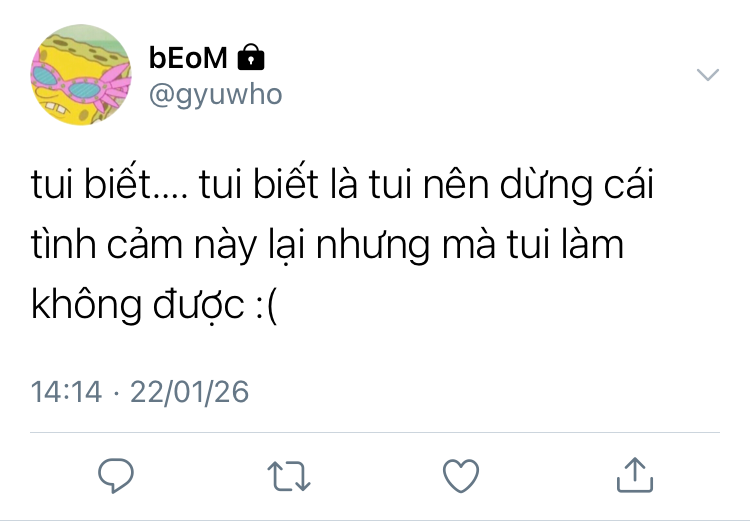
Task: Click the tweet line starting 'tình cảm này'
Action: 327,245
